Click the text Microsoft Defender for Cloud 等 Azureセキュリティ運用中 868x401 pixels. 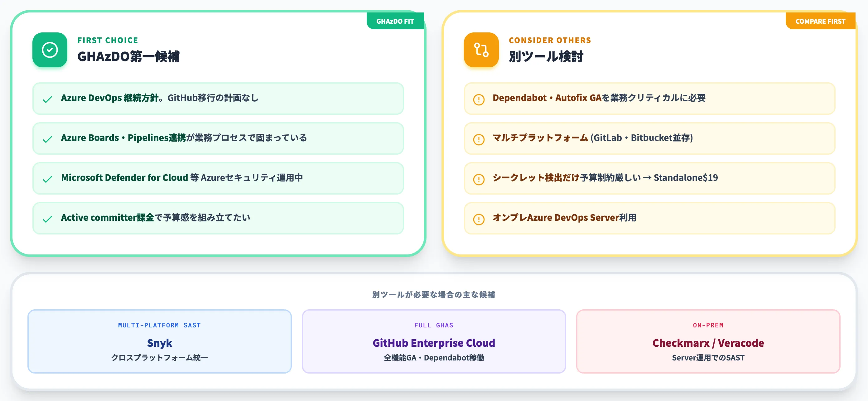tap(182, 178)
